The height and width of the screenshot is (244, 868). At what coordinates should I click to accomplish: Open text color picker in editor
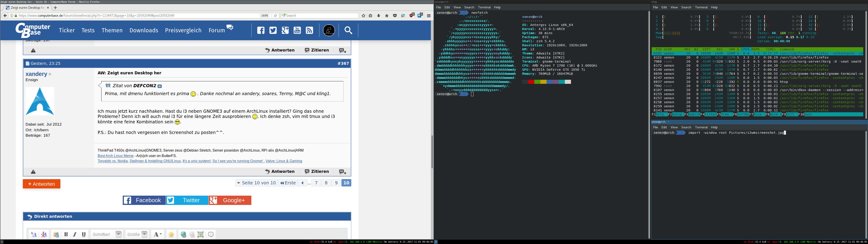pyautogui.click(x=157, y=235)
